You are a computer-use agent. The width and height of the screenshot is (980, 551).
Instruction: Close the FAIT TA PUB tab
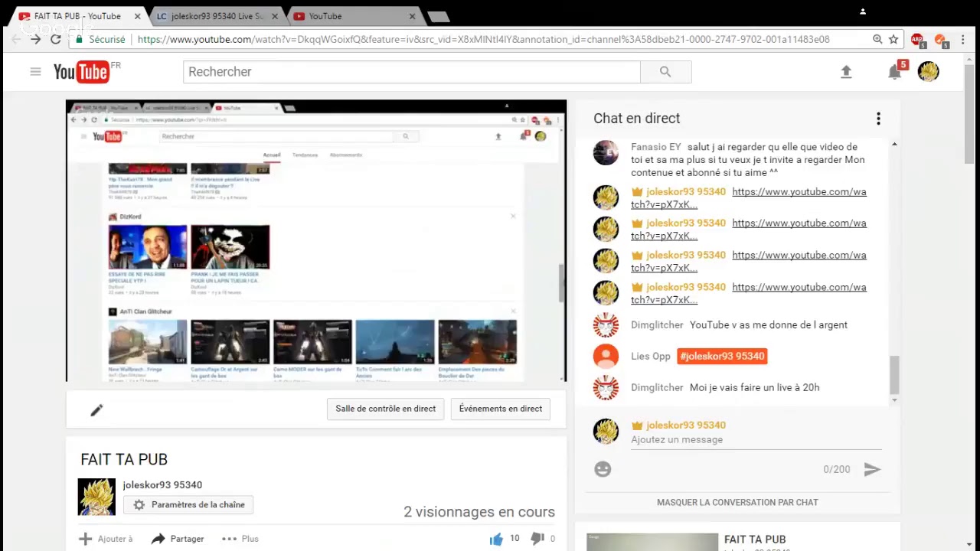pos(137,16)
